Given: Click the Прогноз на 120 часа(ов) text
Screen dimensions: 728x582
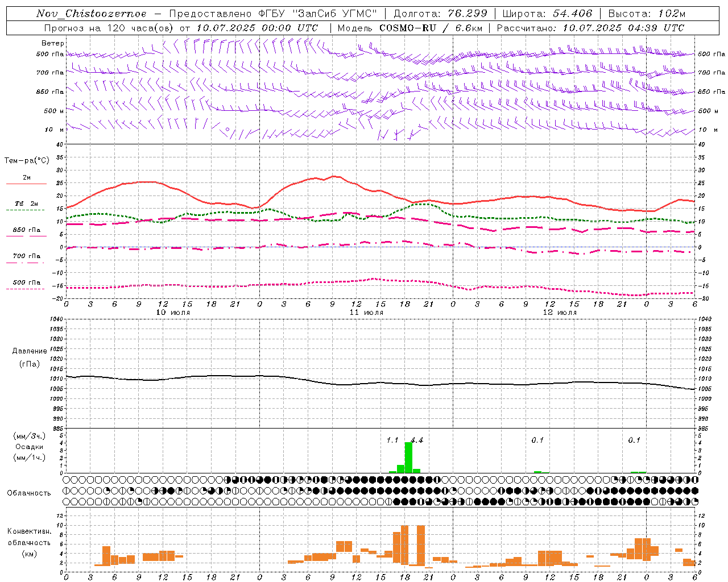Looking at the screenshot, I should coord(108,28).
